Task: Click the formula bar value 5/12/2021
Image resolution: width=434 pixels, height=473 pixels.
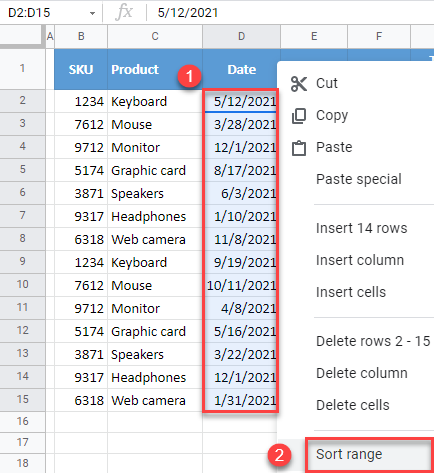Action: tap(188, 13)
